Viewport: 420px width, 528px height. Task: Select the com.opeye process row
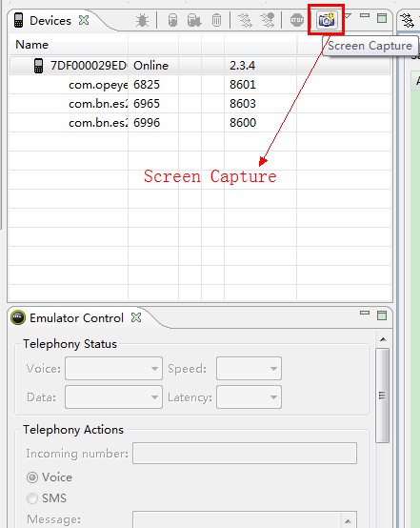click(200, 85)
